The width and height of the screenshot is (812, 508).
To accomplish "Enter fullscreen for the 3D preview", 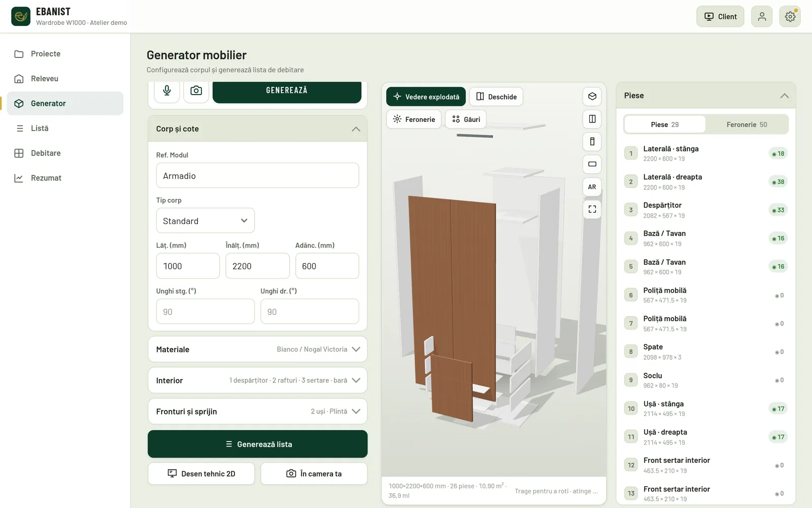I will [x=592, y=209].
